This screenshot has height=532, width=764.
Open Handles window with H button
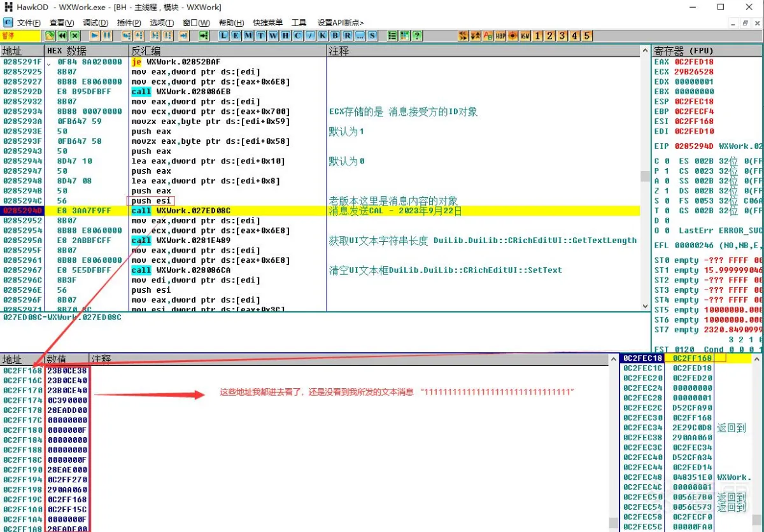(x=285, y=36)
